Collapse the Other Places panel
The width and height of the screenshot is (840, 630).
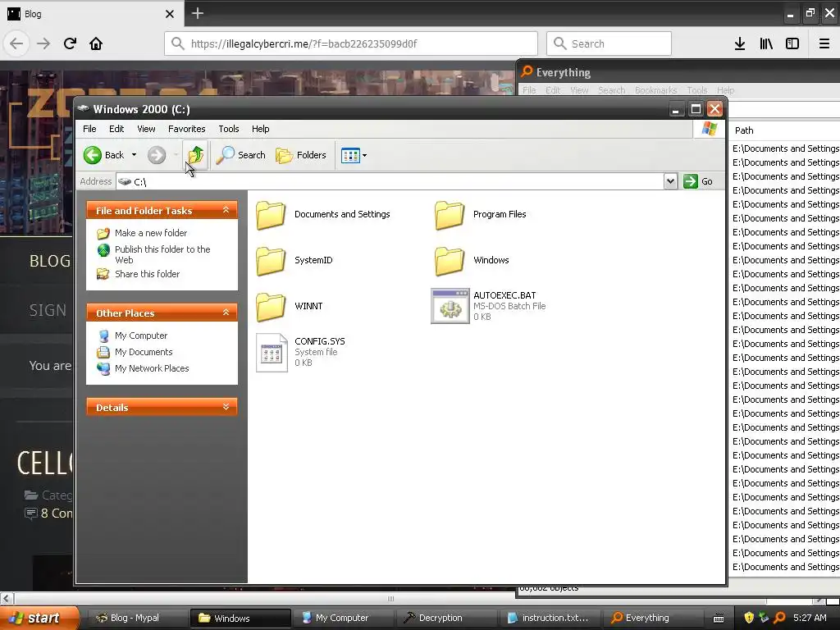coord(226,313)
